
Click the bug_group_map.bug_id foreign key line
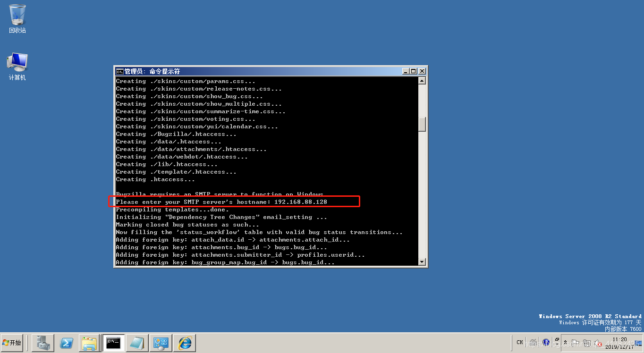pos(225,262)
